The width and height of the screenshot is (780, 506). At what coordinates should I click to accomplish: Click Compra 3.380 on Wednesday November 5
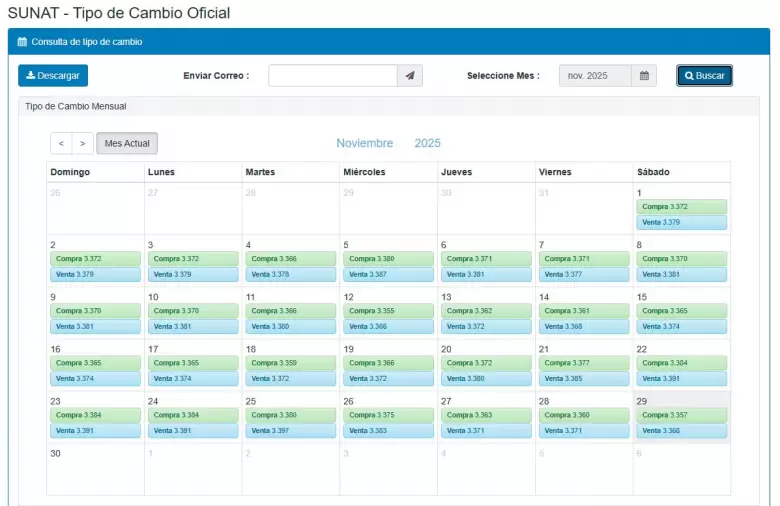pyautogui.click(x=388, y=259)
